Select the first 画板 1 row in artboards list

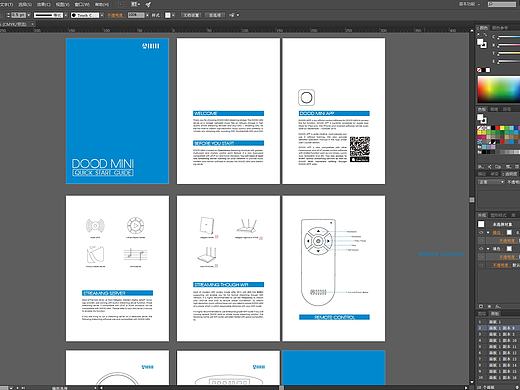[x=498, y=322]
